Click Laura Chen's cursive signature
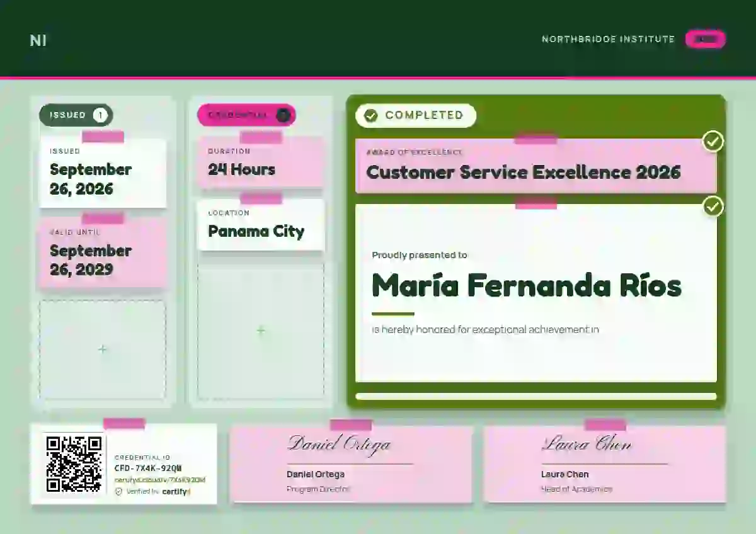This screenshot has width=756, height=534. click(586, 443)
